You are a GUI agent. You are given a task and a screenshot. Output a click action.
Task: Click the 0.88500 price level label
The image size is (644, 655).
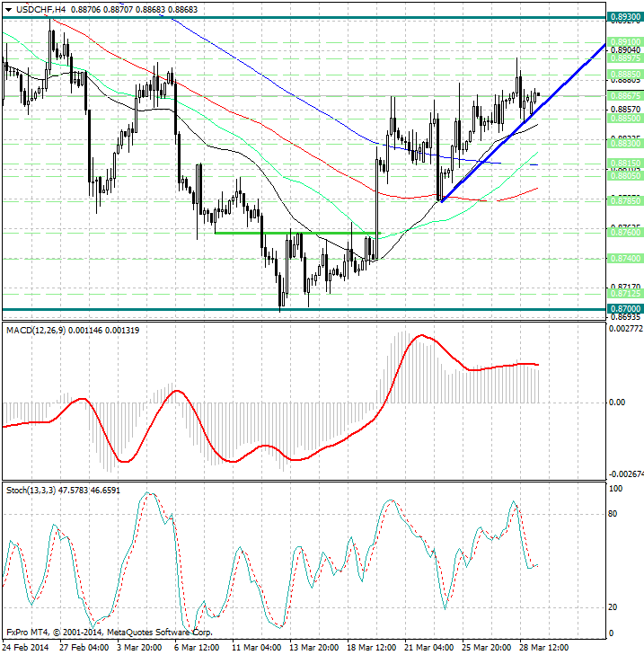tap(625, 119)
